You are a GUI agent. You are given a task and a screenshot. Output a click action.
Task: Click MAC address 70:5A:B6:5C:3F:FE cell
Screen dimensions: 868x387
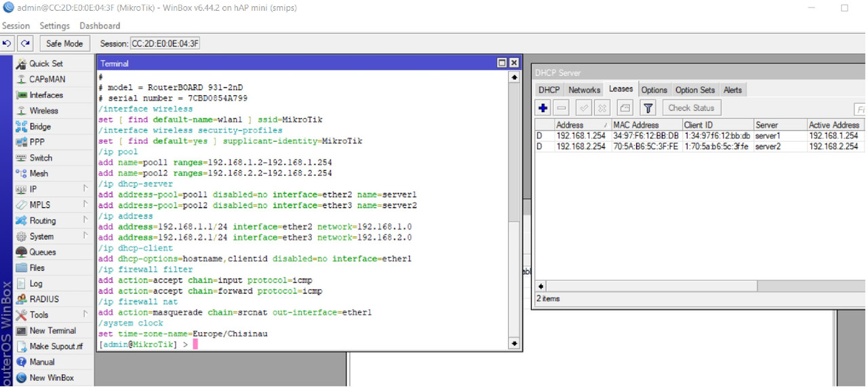[x=646, y=147]
